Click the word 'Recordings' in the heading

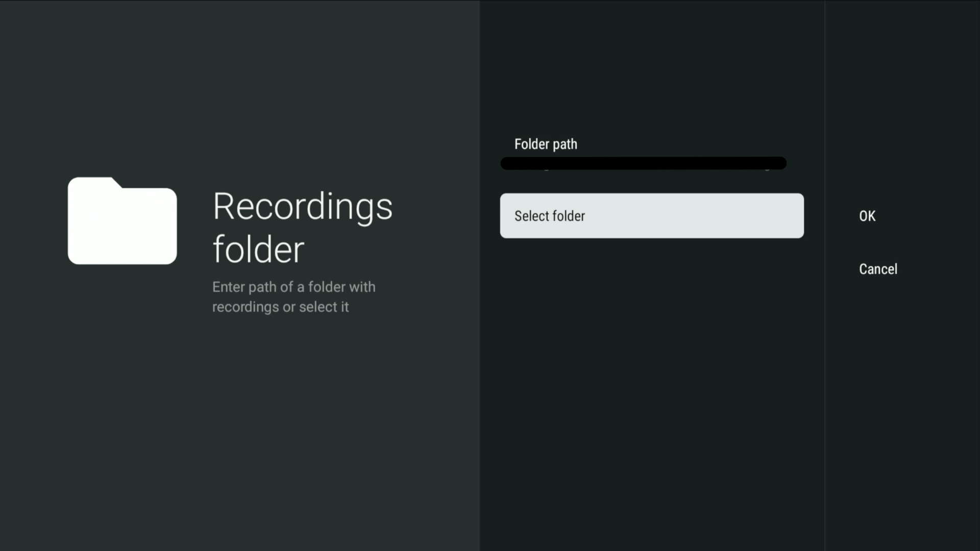pyautogui.click(x=302, y=207)
